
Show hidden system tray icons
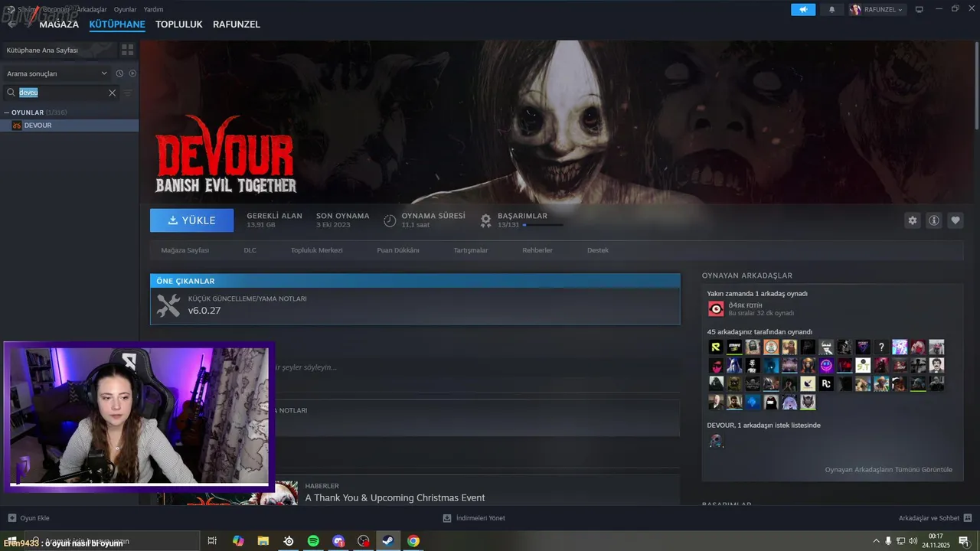[876, 541]
